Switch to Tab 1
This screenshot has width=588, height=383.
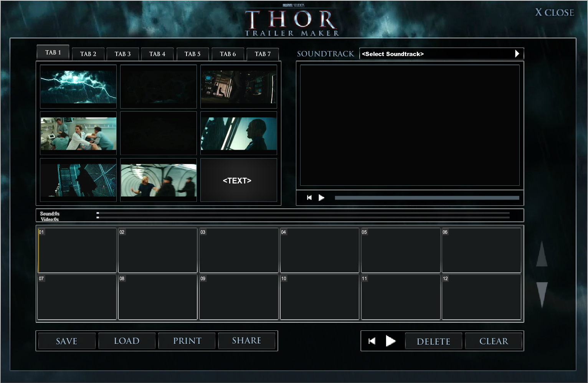tap(53, 53)
